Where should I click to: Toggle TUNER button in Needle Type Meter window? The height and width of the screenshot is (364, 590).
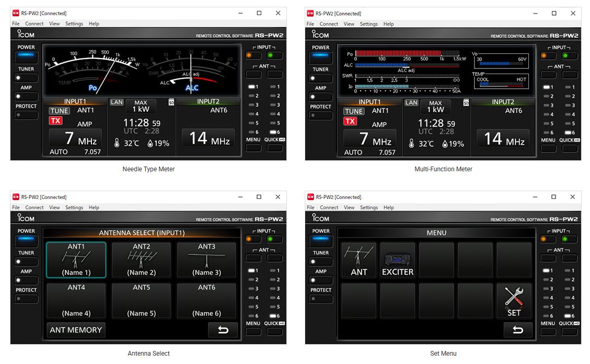tap(26, 78)
